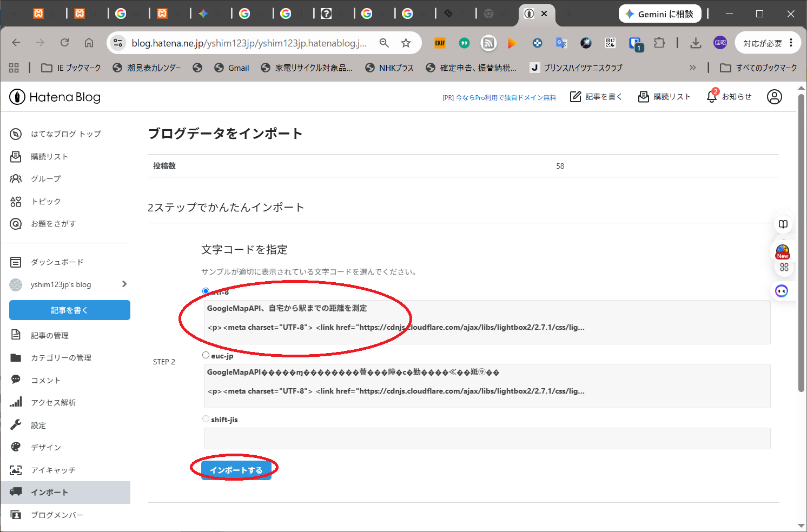This screenshot has height=532, width=807.
Task: Bookmark this page with the star
Action: coord(406,43)
